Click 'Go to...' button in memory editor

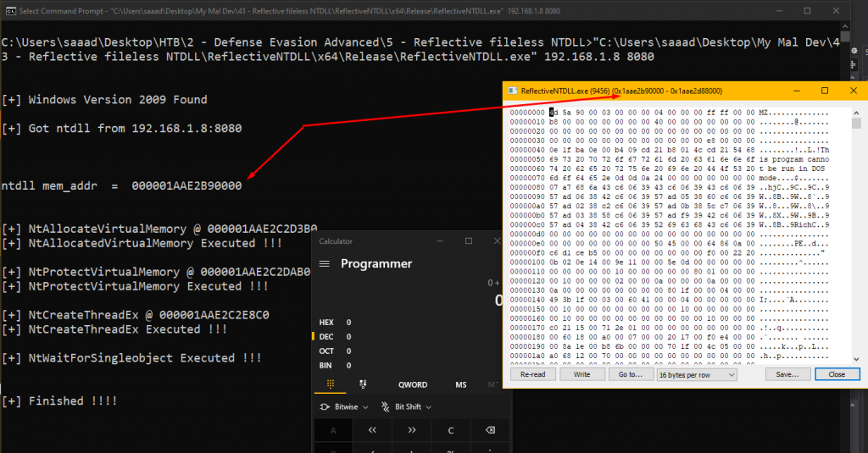(631, 374)
